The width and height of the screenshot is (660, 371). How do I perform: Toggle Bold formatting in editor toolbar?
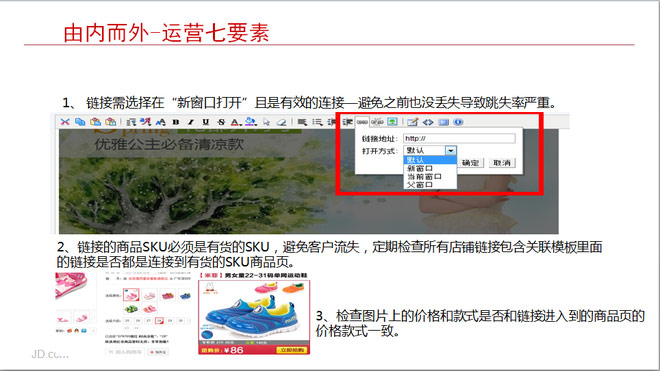[x=176, y=122]
